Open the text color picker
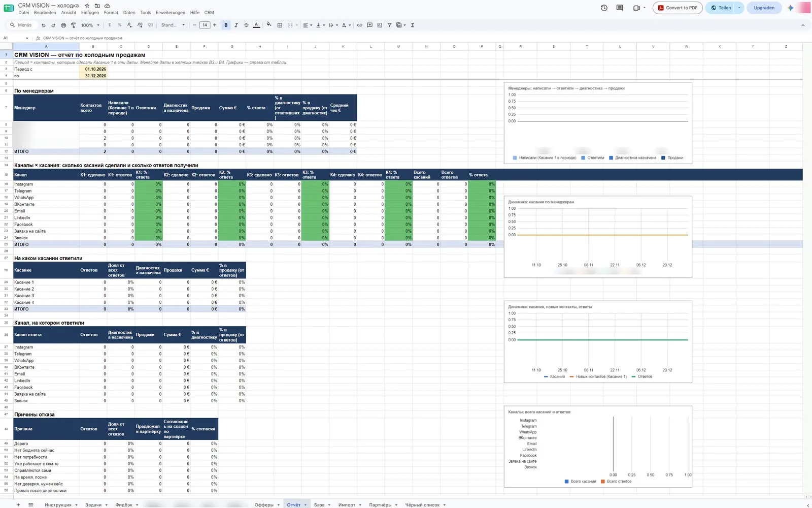This screenshot has width=812, height=508. tap(256, 25)
